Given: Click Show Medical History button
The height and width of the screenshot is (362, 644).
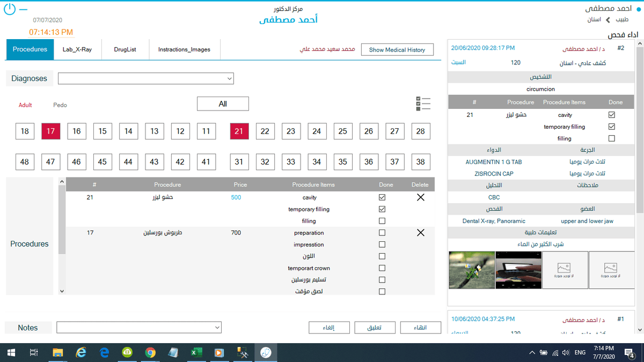Looking at the screenshot, I should pyautogui.click(x=397, y=50).
